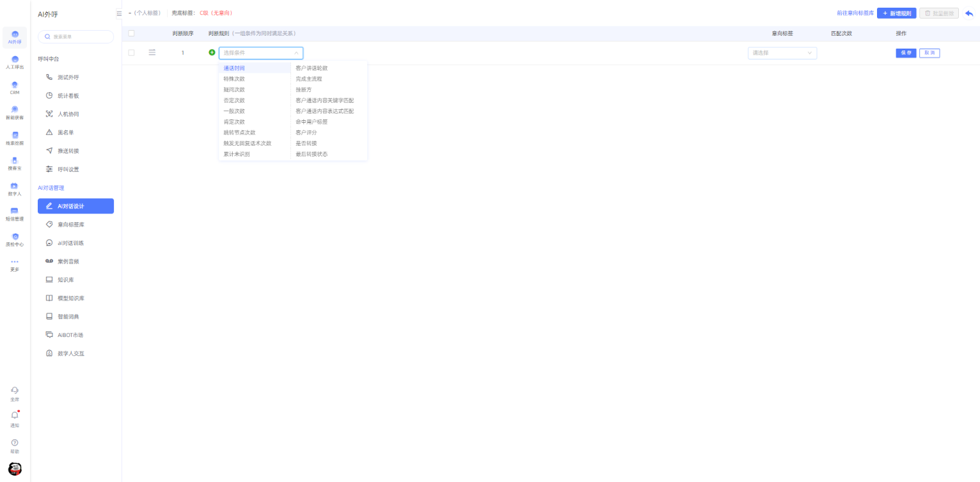This screenshot has width=980, height=482.
Task: Collapse the 选择条件 dropdown
Action: (296, 53)
